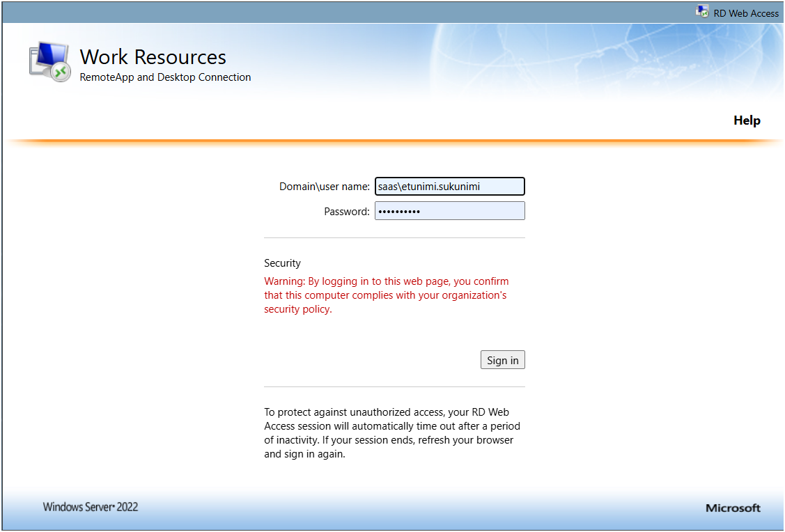785x532 pixels.
Task: Click the red security warning text
Action: click(x=386, y=295)
